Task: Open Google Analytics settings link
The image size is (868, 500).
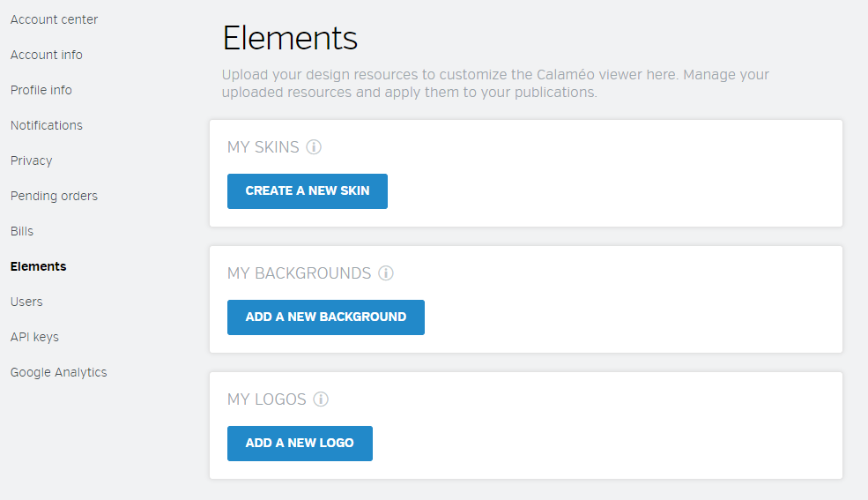Action: click(58, 373)
